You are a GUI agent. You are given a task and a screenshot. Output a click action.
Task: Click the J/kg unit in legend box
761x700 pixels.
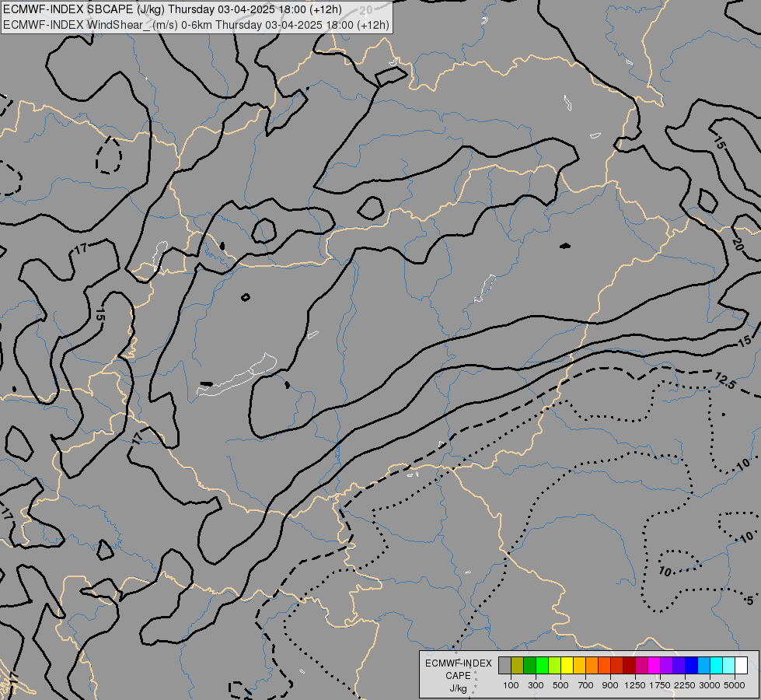click(458, 689)
